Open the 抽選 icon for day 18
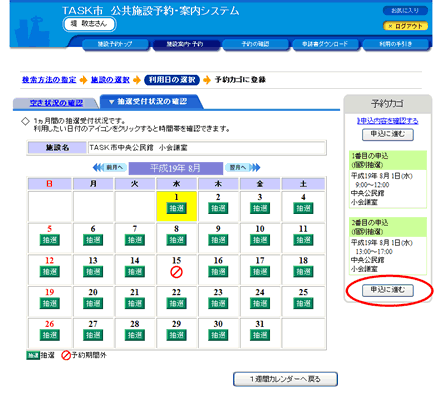Image resolution: width=440 pixels, height=395 pixels. click(x=303, y=272)
